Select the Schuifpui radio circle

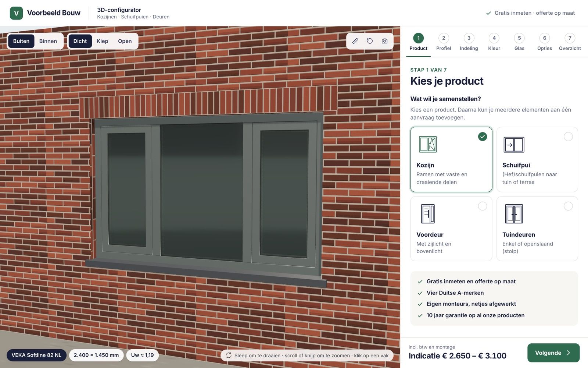tap(568, 137)
